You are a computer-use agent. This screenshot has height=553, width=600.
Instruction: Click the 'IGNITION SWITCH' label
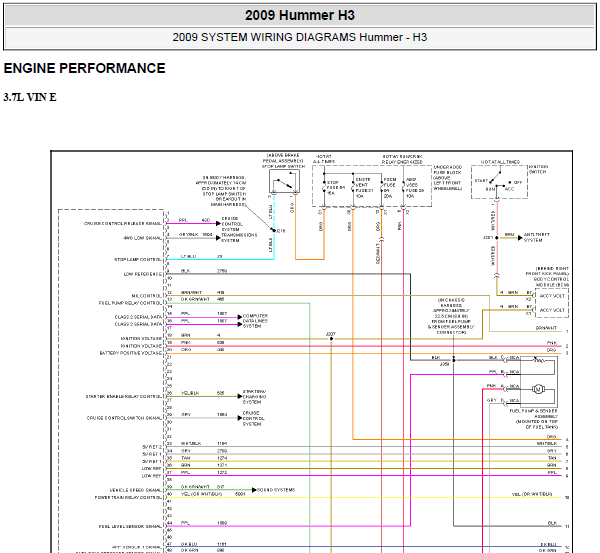click(539, 170)
